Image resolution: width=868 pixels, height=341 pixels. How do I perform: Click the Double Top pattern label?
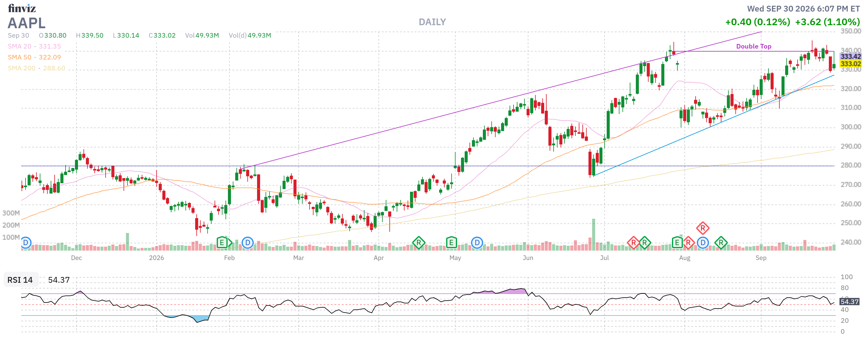tap(754, 46)
